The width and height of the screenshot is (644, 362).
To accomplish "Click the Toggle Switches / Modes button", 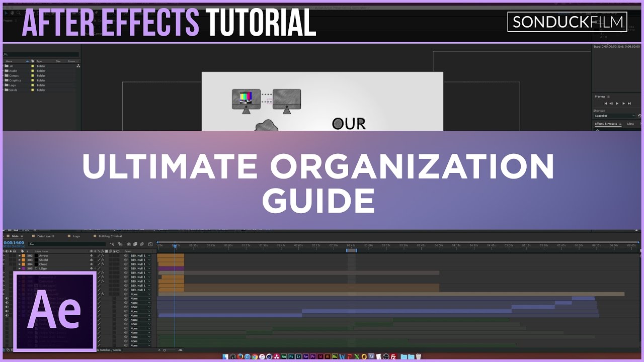I will pyautogui.click(x=109, y=349).
